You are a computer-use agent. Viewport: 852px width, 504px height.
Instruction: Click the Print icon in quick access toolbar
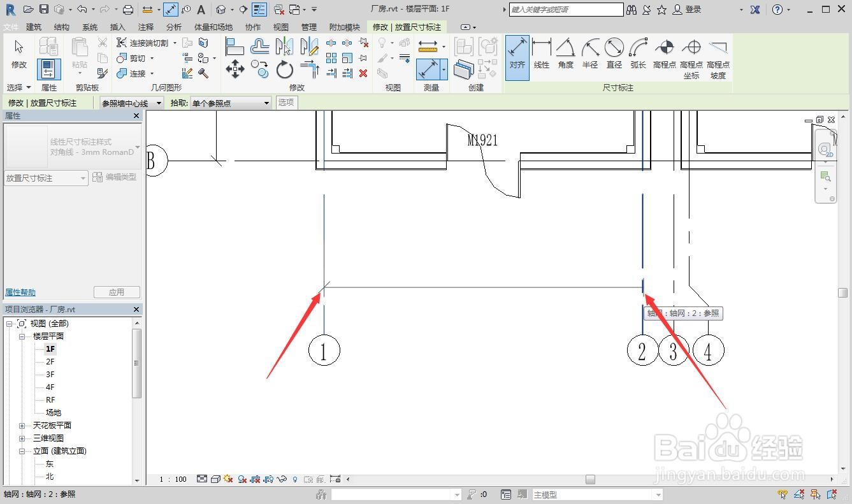128,10
